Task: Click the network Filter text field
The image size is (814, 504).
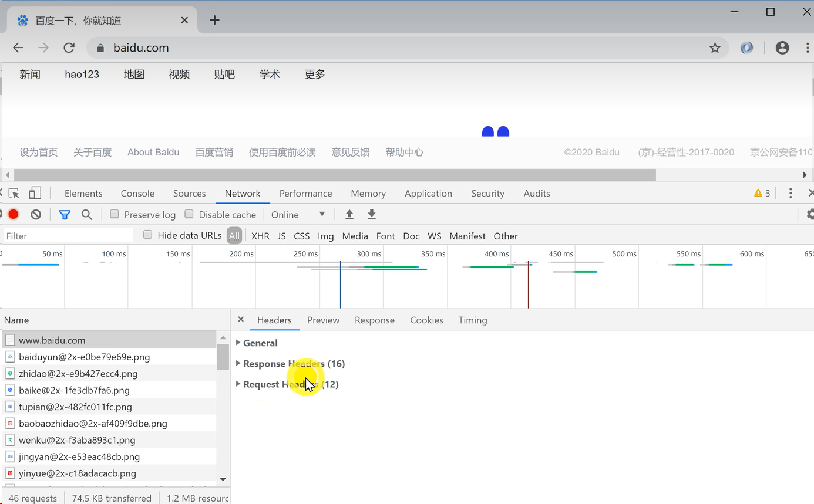Action: point(68,236)
